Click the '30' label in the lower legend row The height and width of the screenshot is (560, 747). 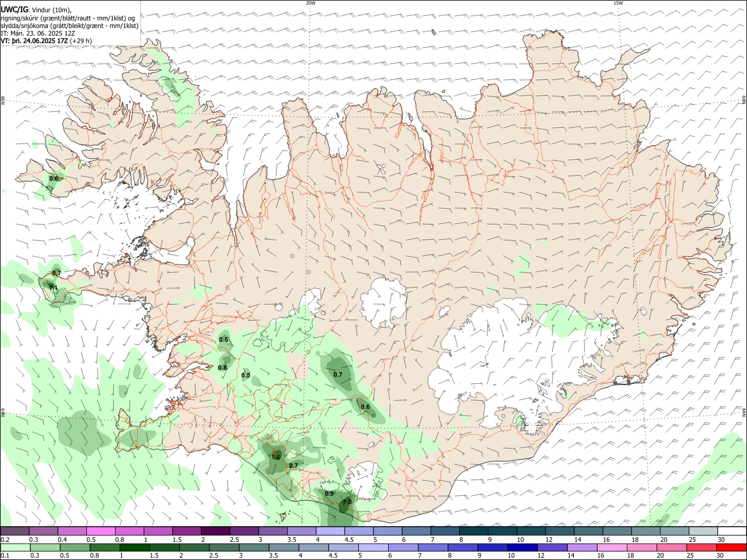pyautogui.click(x=720, y=556)
